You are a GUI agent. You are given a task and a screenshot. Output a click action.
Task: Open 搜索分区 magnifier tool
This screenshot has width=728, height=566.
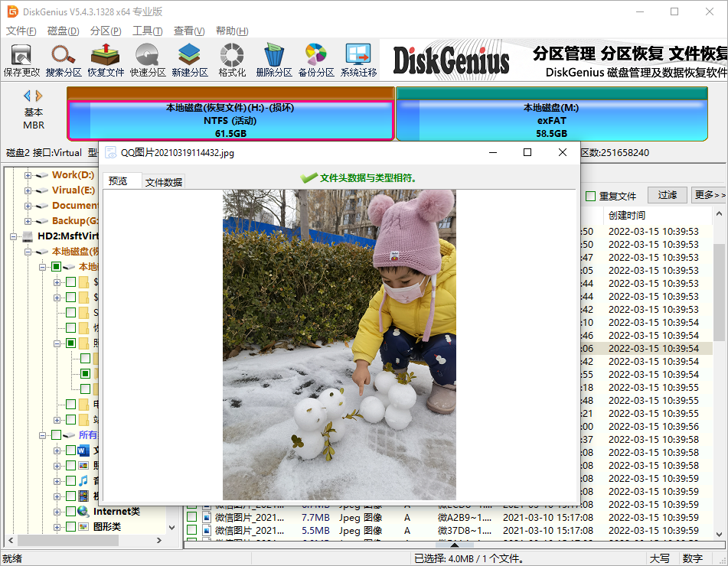[x=64, y=60]
